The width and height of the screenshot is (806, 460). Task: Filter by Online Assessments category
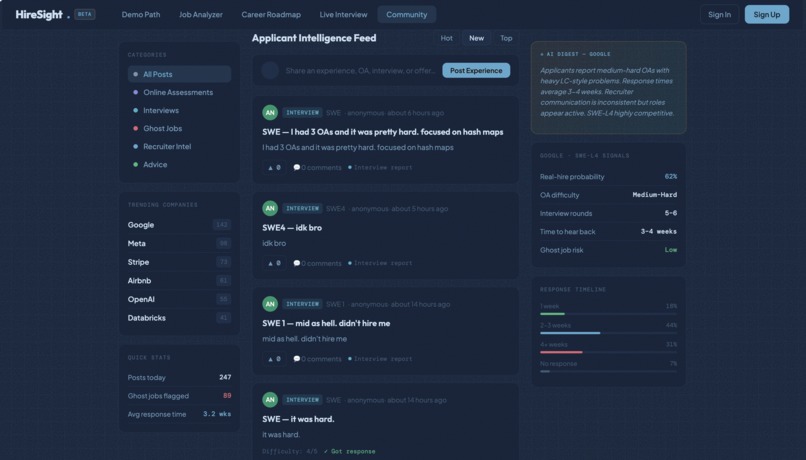[179, 92]
